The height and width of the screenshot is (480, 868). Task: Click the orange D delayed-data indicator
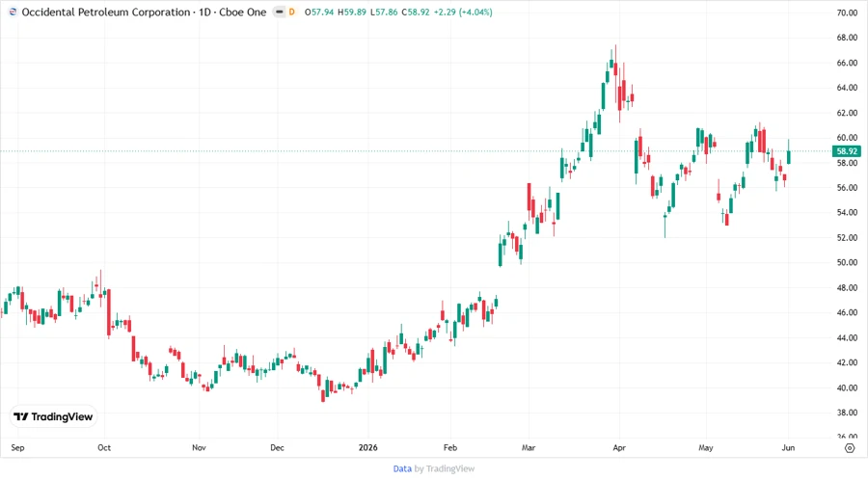pos(291,12)
